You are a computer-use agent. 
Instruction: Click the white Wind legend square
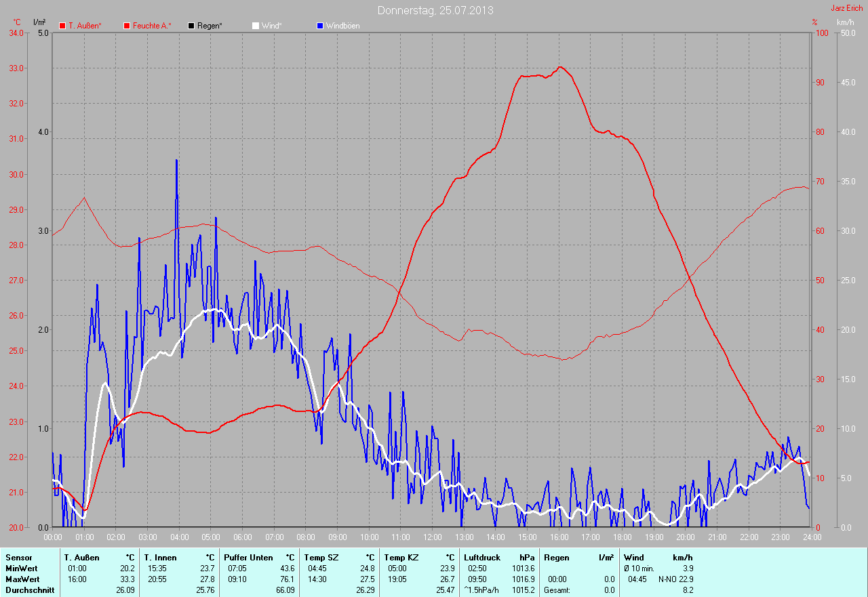click(x=256, y=26)
